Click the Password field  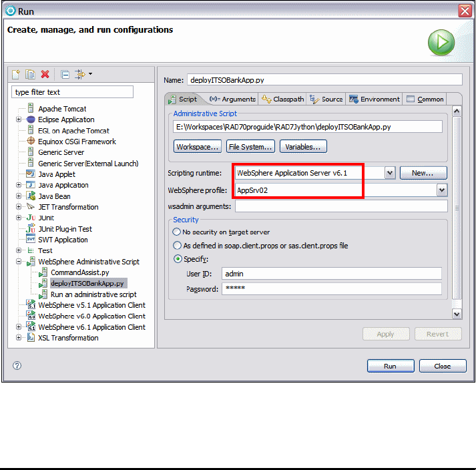pos(332,288)
